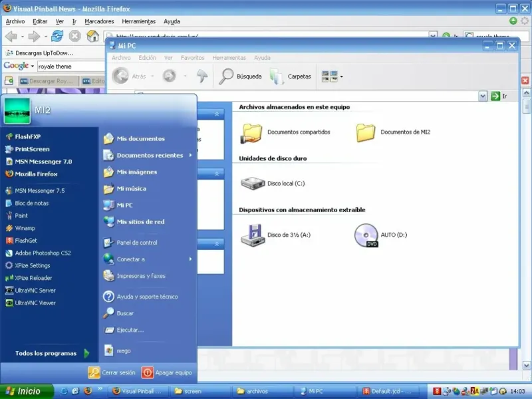This screenshot has height=399, width=532.
Task: Launch Paint from the Start menu
Action: click(17, 215)
